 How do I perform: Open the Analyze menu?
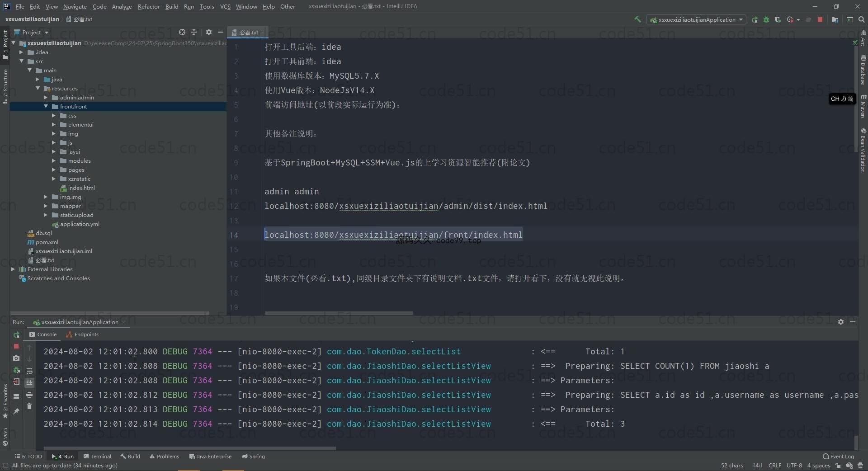[x=122, y=6]
